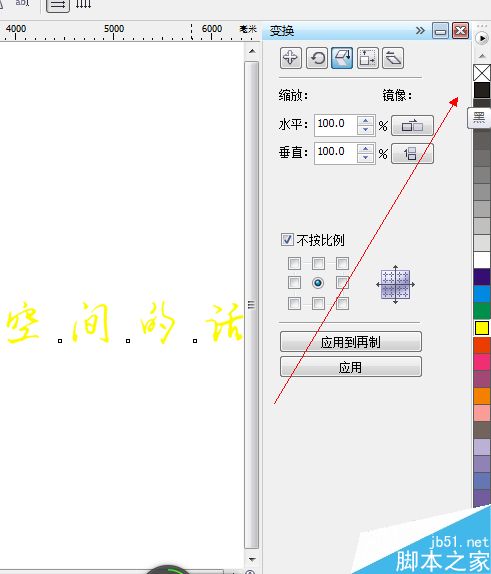Click the 水平 percentage input field
491x574 pixels.
tap(335, 126)
